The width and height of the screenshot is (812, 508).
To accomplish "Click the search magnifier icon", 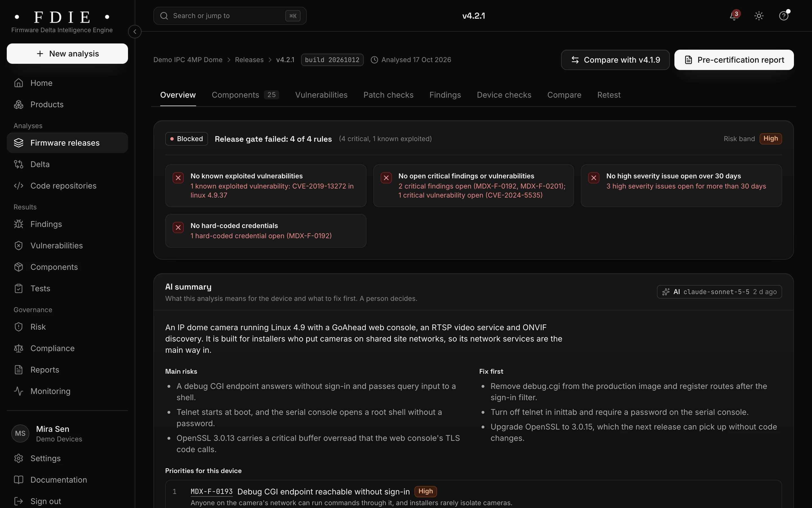I will coord(164,16).
